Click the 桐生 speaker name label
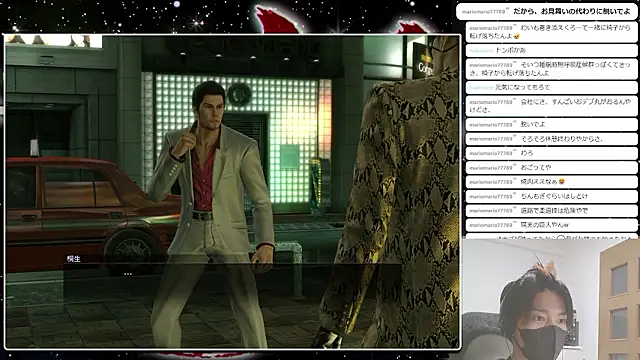This screenshot has height=360, width=640. (x=74, y=259)
